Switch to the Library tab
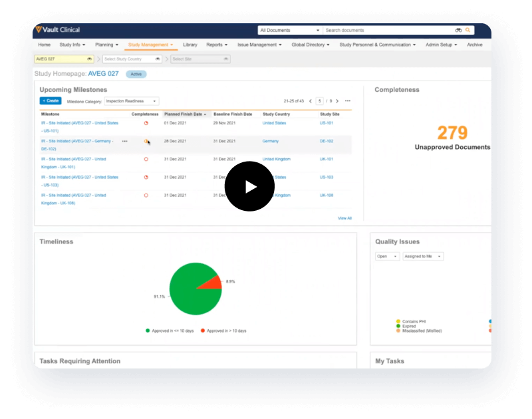Image resolution: width=532 pixels, height=419 pixels. click(190, 45)
